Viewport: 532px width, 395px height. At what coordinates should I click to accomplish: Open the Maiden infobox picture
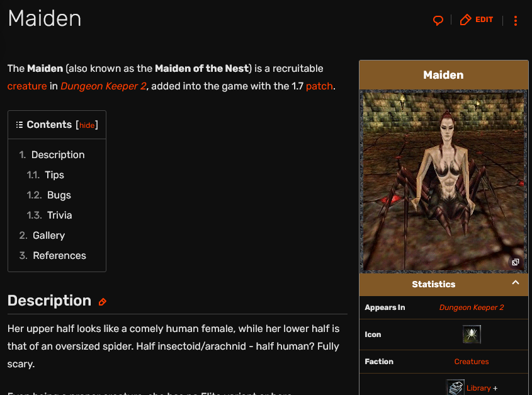click(x=444, y=181)
